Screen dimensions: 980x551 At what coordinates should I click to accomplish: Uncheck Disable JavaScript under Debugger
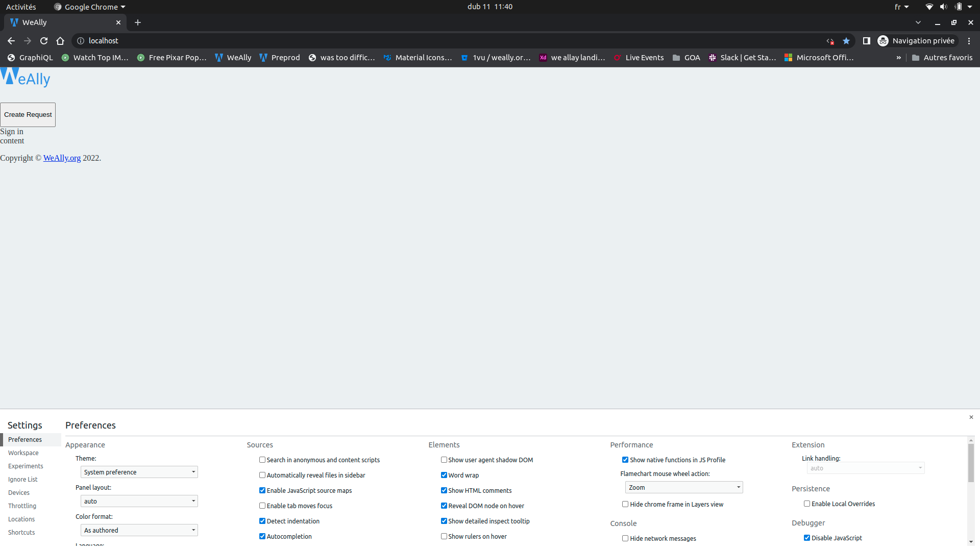[x=807, y=537]
